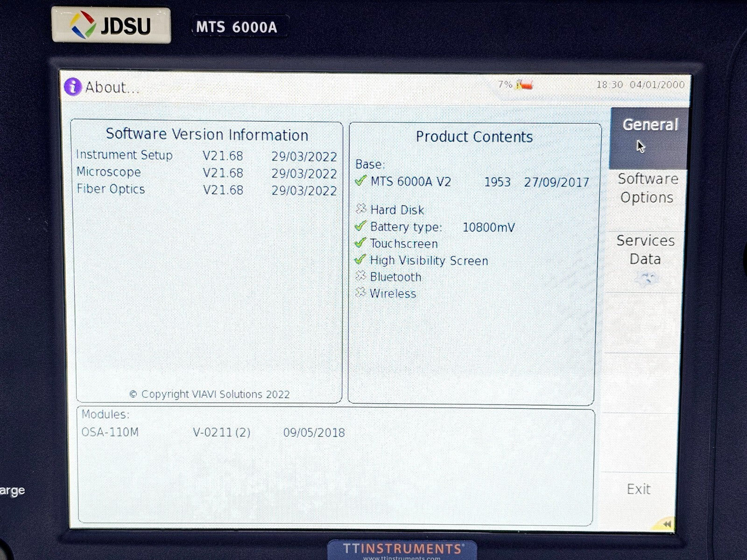The image size is (747, 560).
Task: Click the Microscope row label
Action: click(109, 172)
